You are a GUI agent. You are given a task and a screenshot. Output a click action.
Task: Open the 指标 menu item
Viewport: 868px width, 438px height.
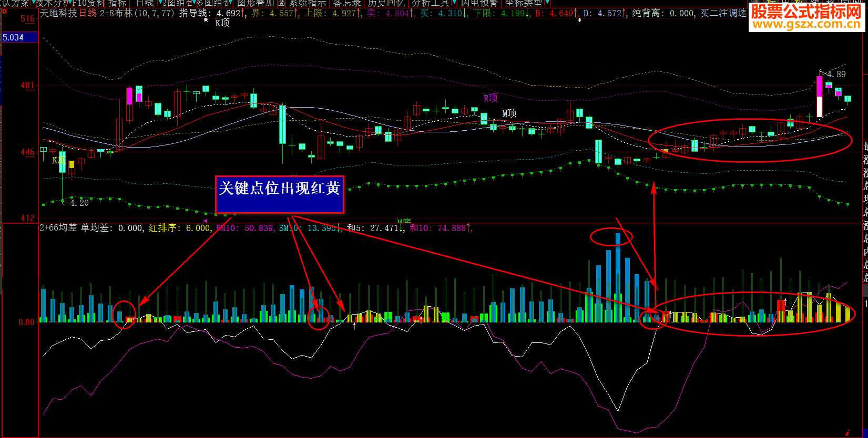118,3
